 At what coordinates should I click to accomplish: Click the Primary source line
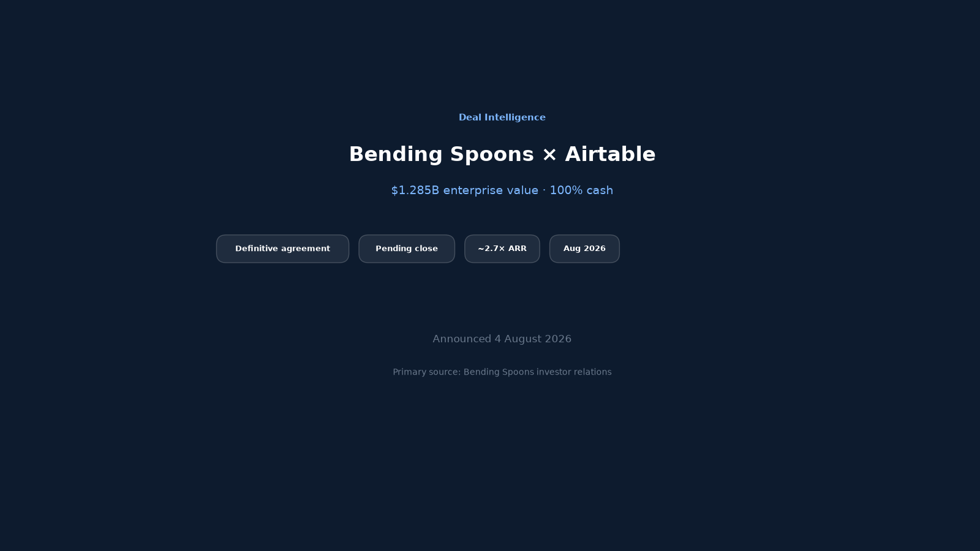click(502, 372)
